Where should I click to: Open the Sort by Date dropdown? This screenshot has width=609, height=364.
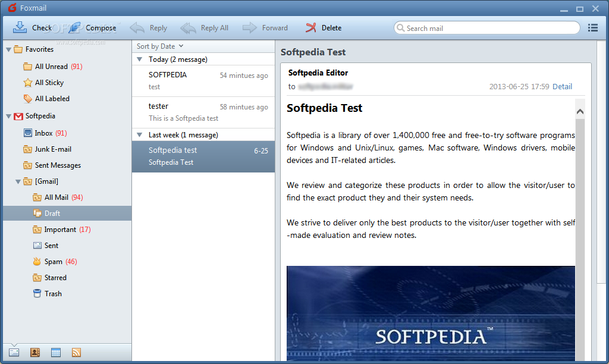pyautogui.click(x=159, y=46)
